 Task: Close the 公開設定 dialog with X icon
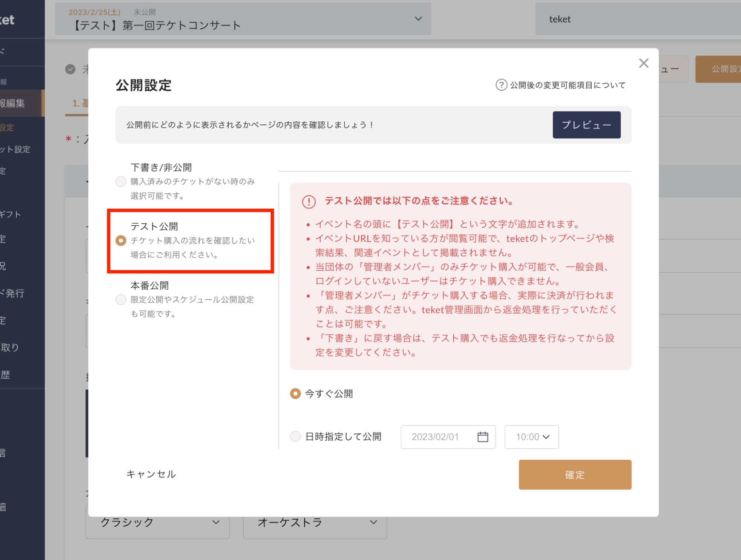point(644,63)
